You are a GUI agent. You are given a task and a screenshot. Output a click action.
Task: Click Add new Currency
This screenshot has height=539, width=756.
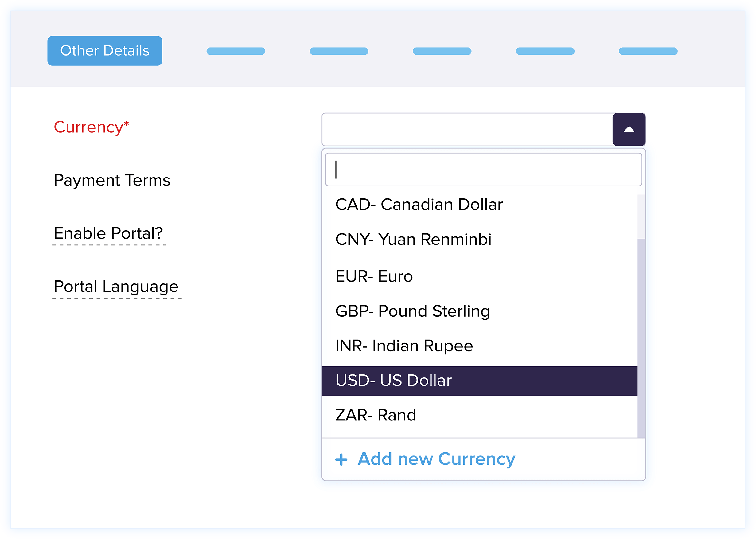[436, 459]
